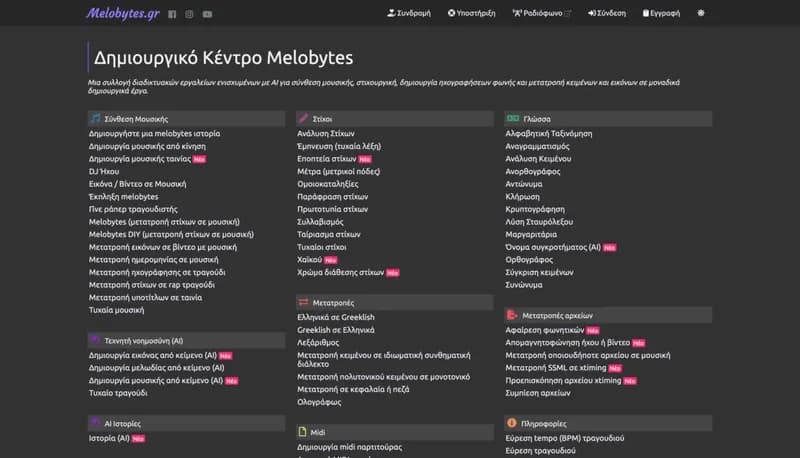
Task: Click the music note icon beside Σύνθεση Μουσικής
Action: 95,118
